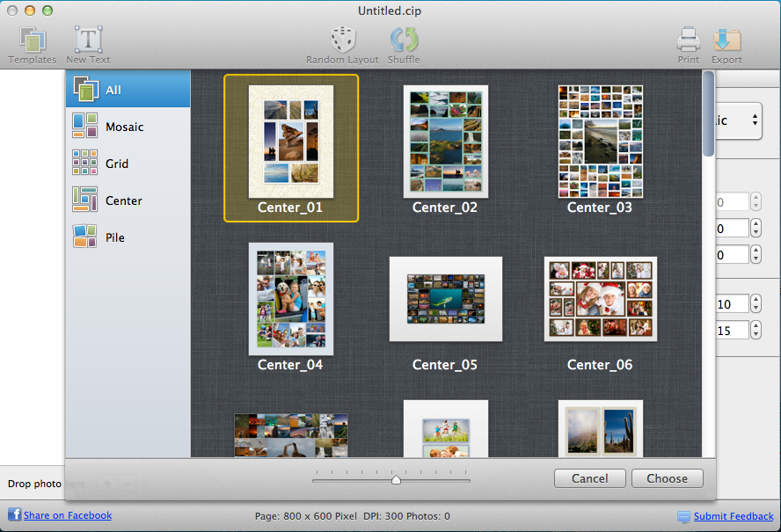Pick the children photo template below Center_05

point(446,428)
